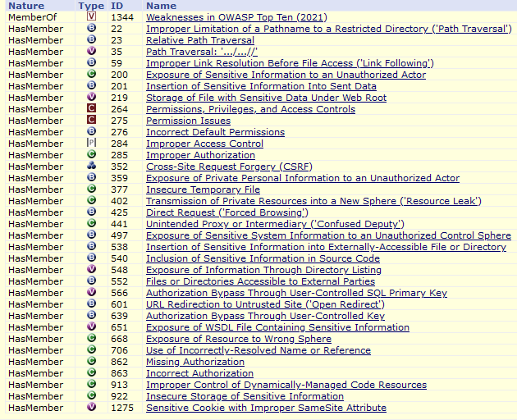Image resolution: width=517 pixels, height=420 pixels.
Task: Click the Type column header
Action: 91,6
